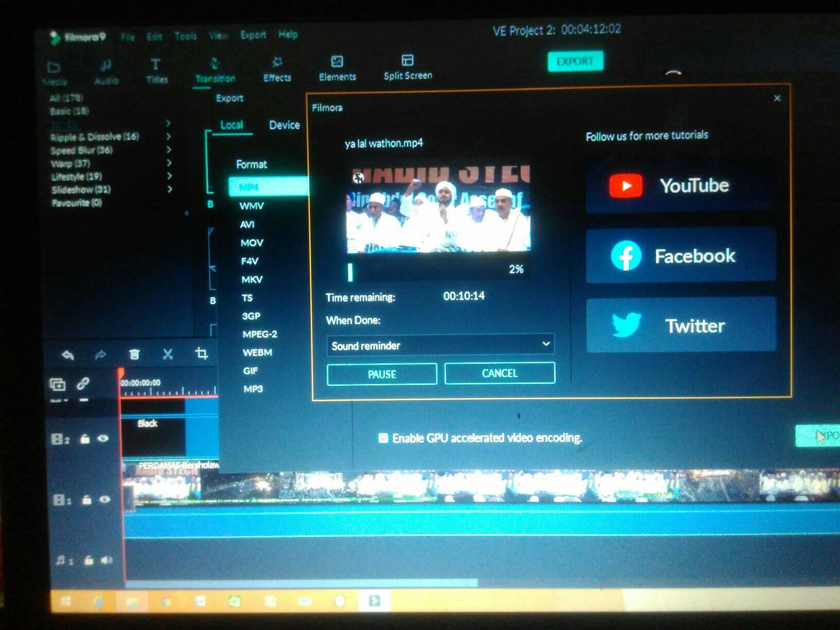Open the File menu
840x630 pixels.
[x=128, y=37]
